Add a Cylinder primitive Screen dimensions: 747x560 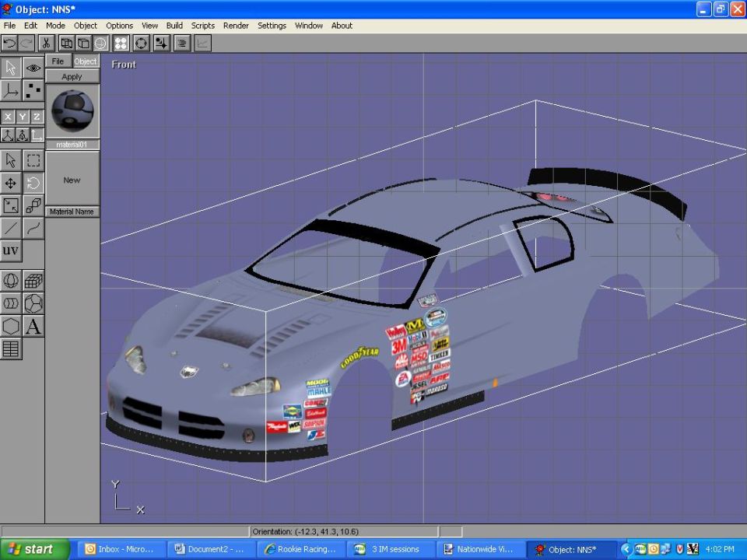[x=11, y=303]
